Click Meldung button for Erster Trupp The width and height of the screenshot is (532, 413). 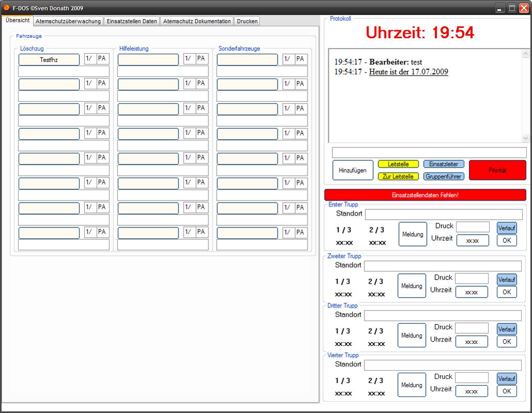click(x=413, y=235)
